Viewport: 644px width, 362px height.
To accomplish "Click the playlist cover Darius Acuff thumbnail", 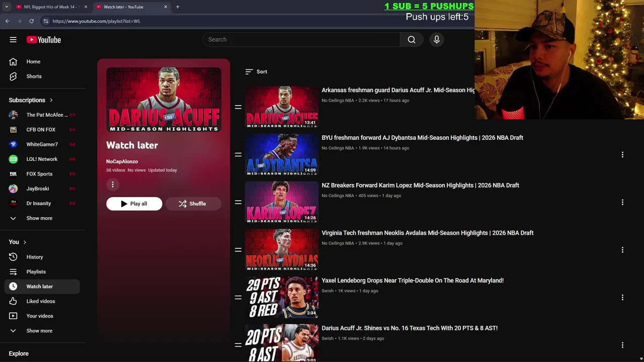I will [x=164, y=100].
